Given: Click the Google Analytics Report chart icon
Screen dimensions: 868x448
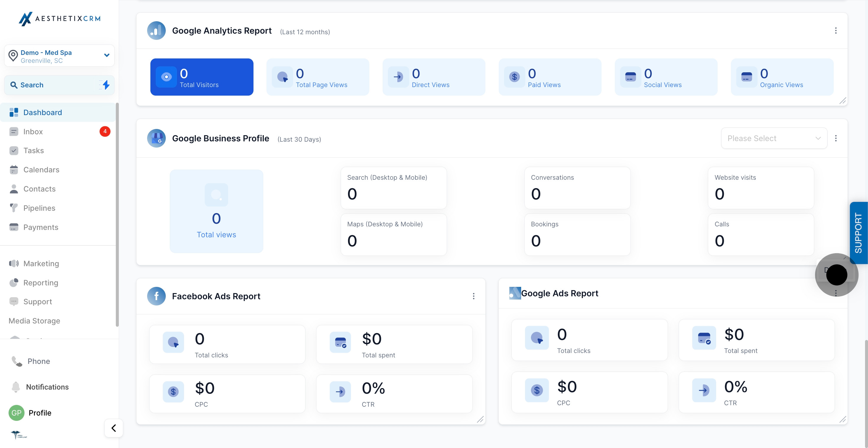Looking at the screenshot, I should (156, 31).
